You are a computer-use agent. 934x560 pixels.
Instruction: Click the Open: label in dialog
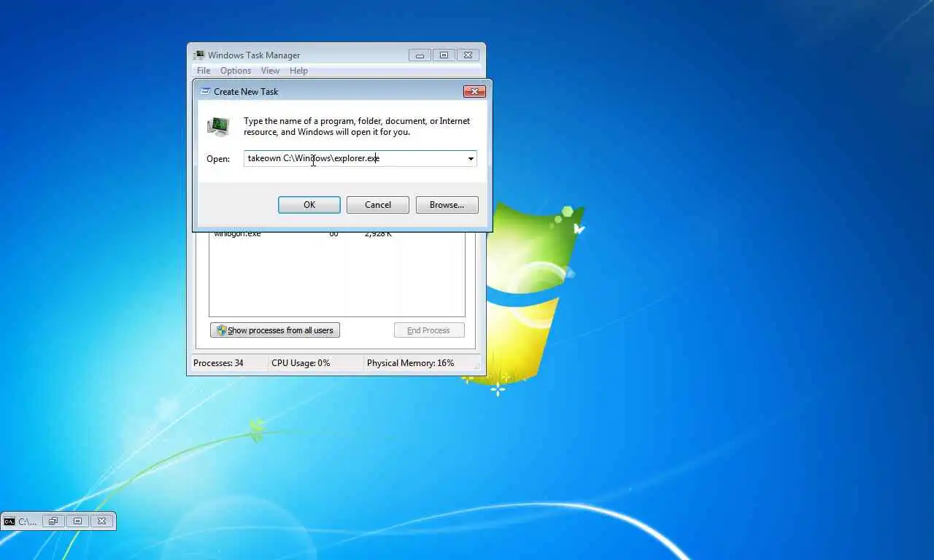coord(218,159)
